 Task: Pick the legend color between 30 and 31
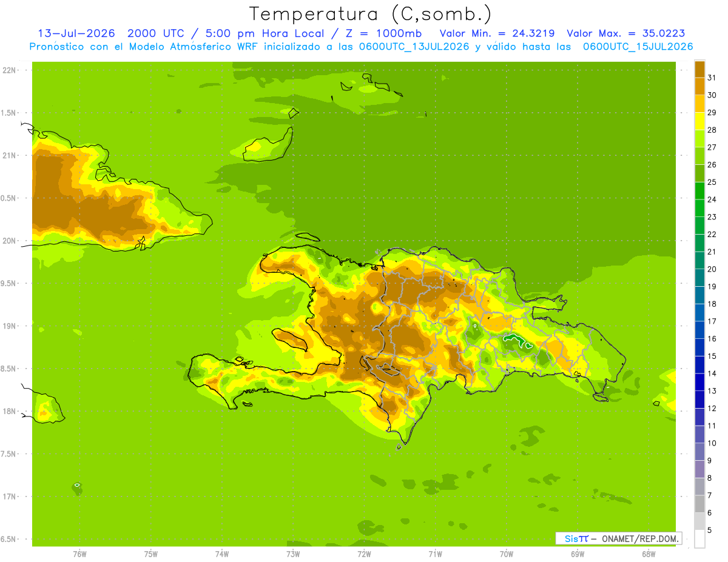point(699,86)
